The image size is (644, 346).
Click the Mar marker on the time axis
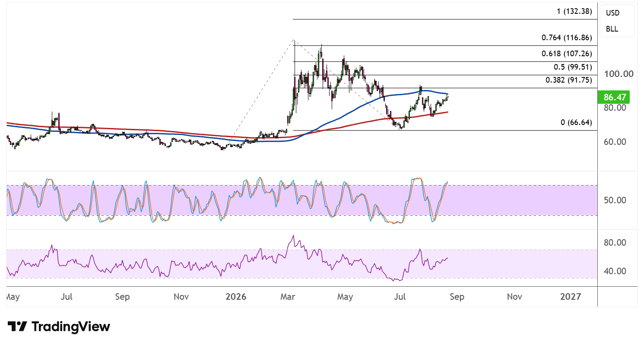[288, 297]
